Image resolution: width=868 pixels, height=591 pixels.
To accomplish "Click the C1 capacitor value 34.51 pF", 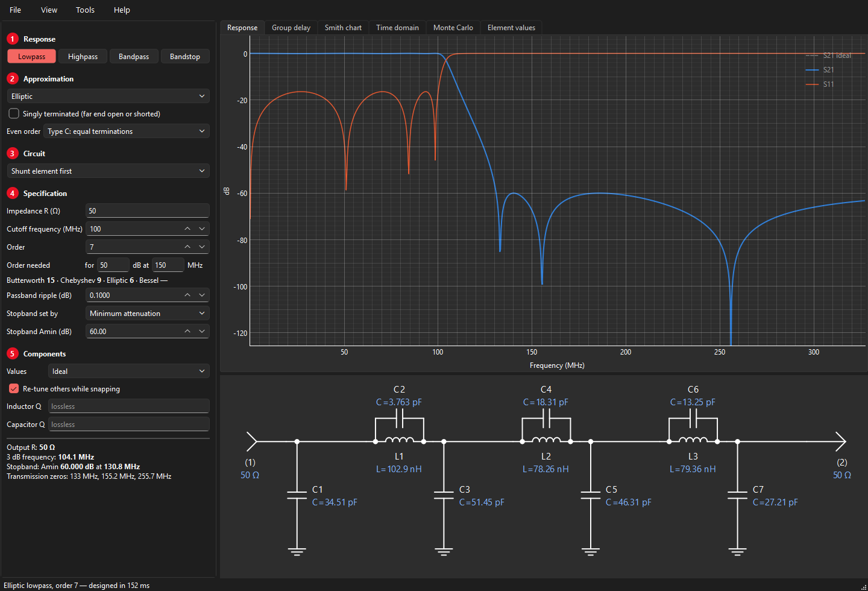I will pos(335,502).
